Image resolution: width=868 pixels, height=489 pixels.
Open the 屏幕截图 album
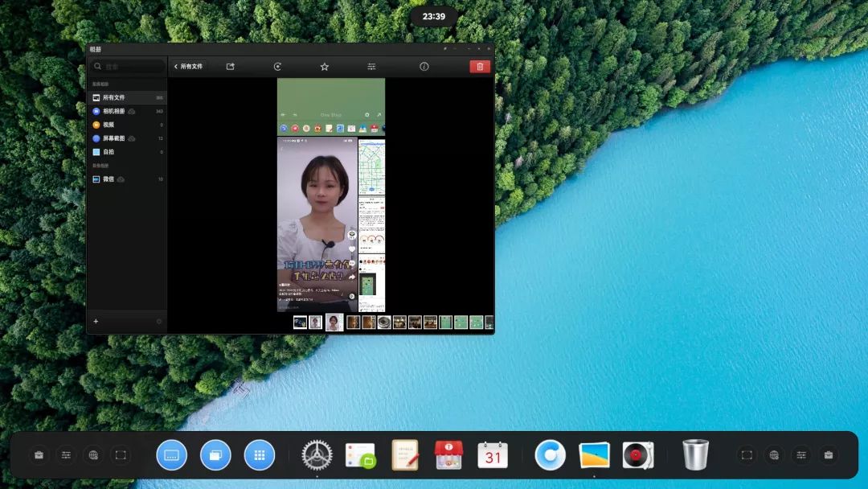[127, 138]
